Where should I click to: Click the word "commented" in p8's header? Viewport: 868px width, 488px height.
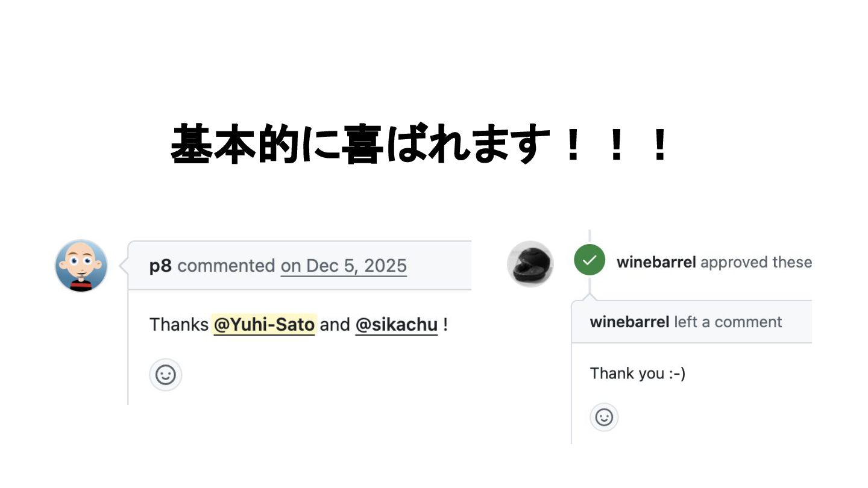point(226,266)
